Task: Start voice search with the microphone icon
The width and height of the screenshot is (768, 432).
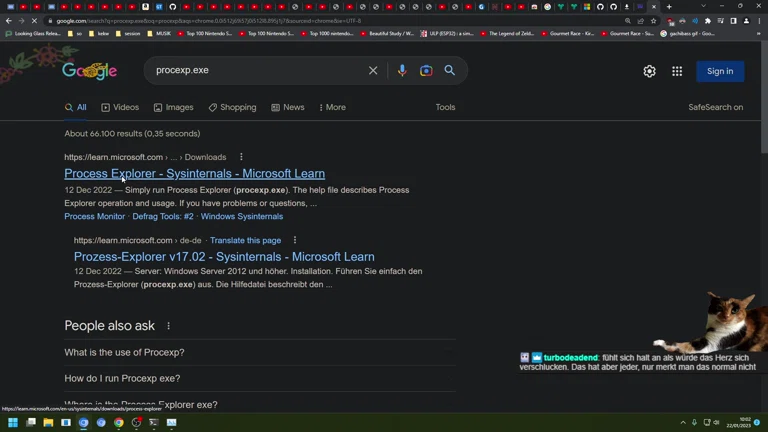Action: tap(402, 71)
